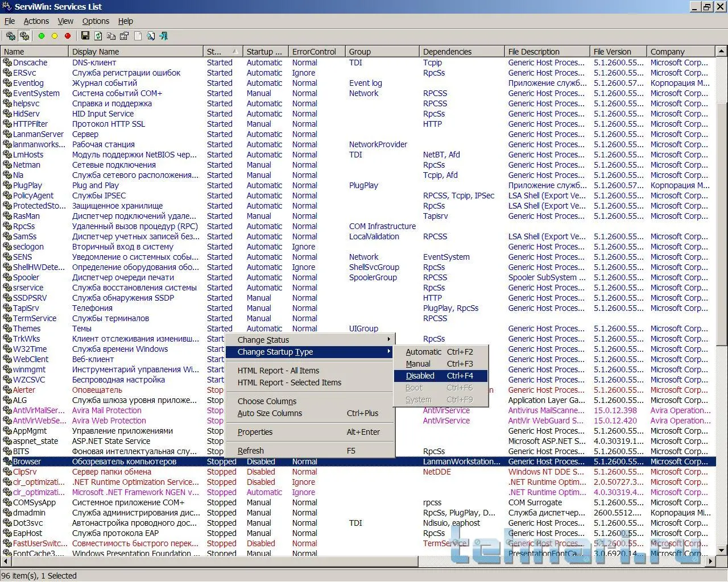Click the Save floppy disk icon
This screenshot has height=582, width=728.
tap(85, 36)
